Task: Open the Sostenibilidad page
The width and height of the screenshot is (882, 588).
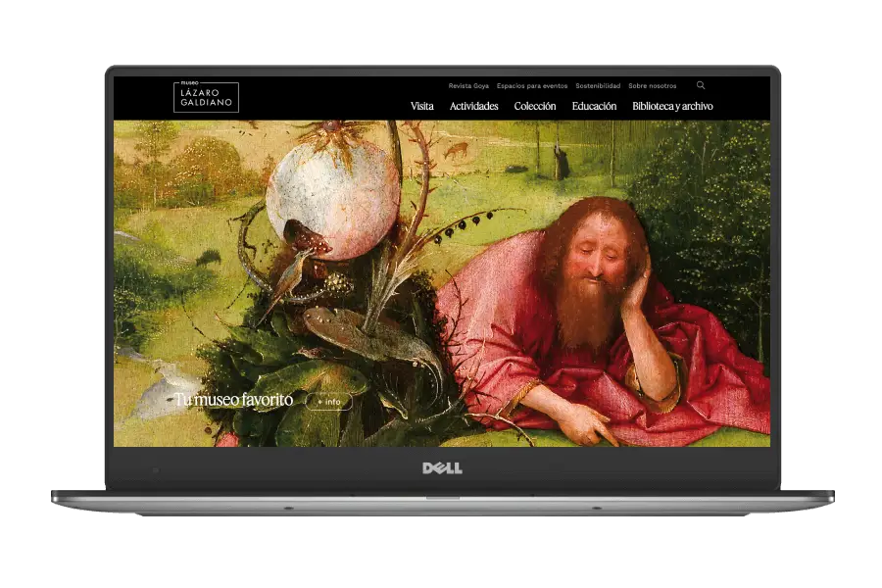Action: click(x=598, y=86)
